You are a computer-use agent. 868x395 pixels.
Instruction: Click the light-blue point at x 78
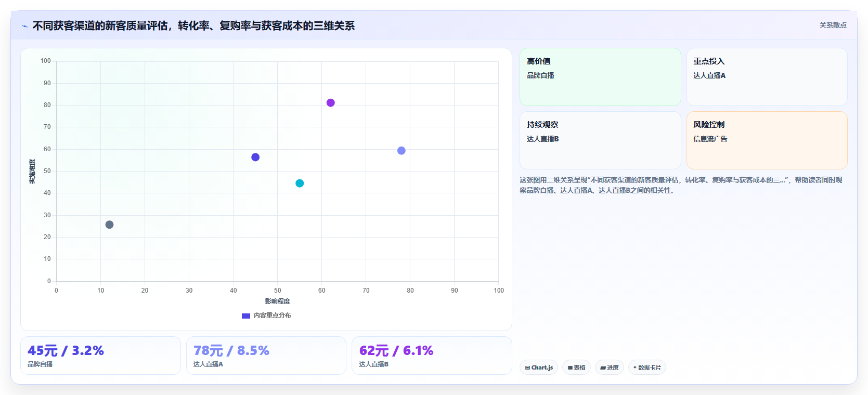pos(401,151)
